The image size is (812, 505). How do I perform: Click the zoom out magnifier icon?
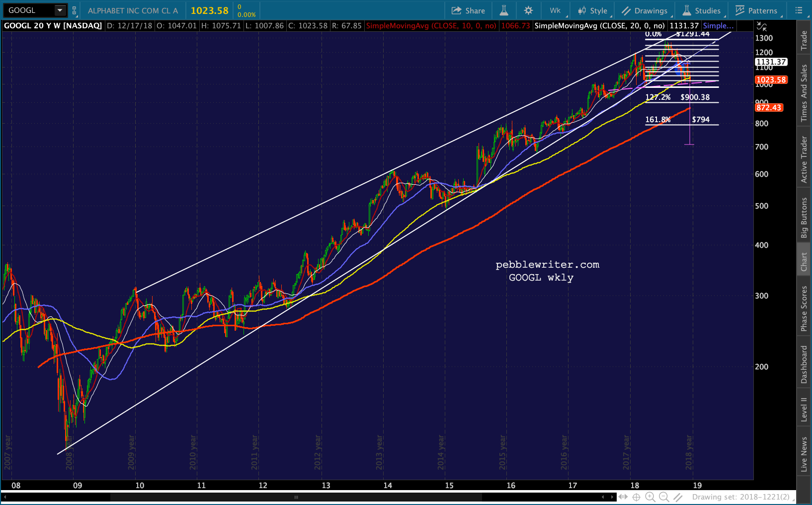point(664,497)
